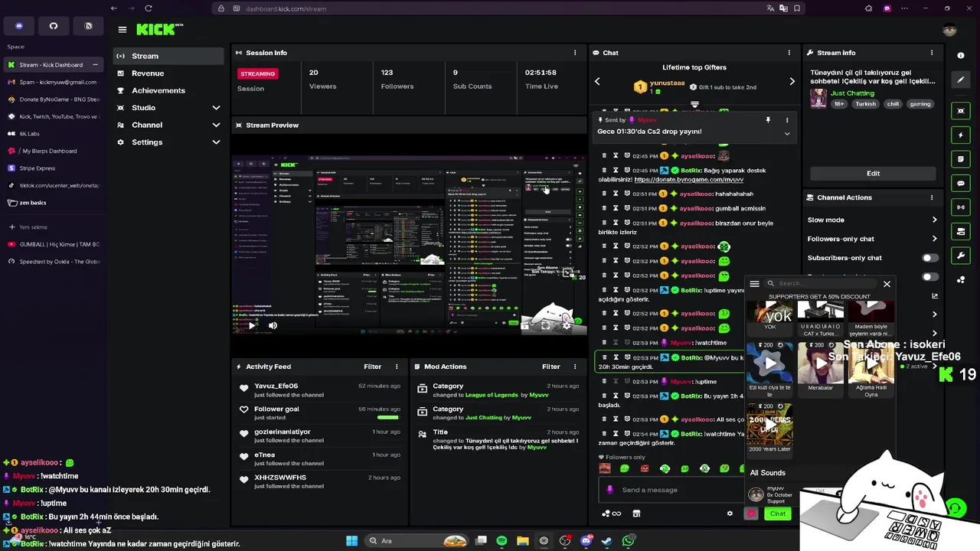This screenshot has height=551, width=980.
Task: Click the green Chat send button
Action: tap(778, 514)
